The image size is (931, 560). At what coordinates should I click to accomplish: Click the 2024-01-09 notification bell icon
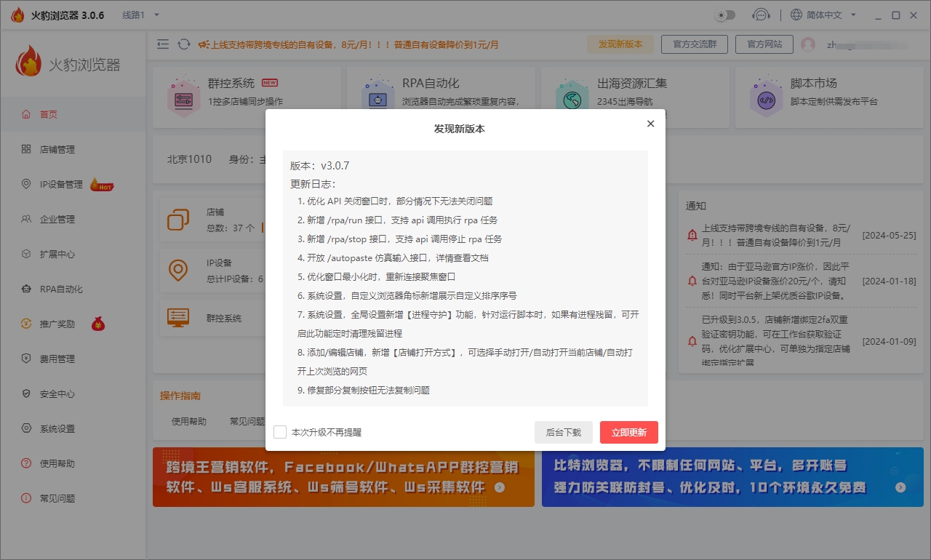click(692, 341)
